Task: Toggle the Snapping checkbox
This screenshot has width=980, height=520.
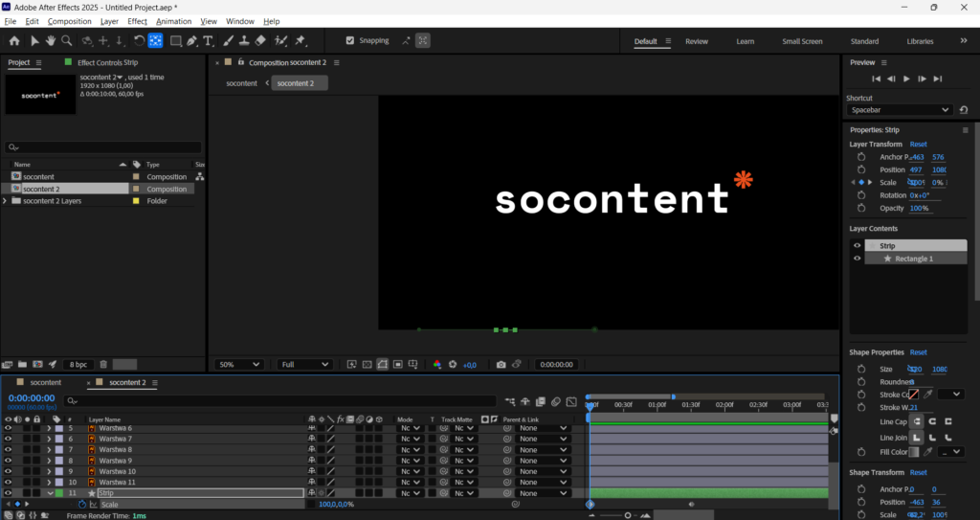Action: tap(350, 40)
